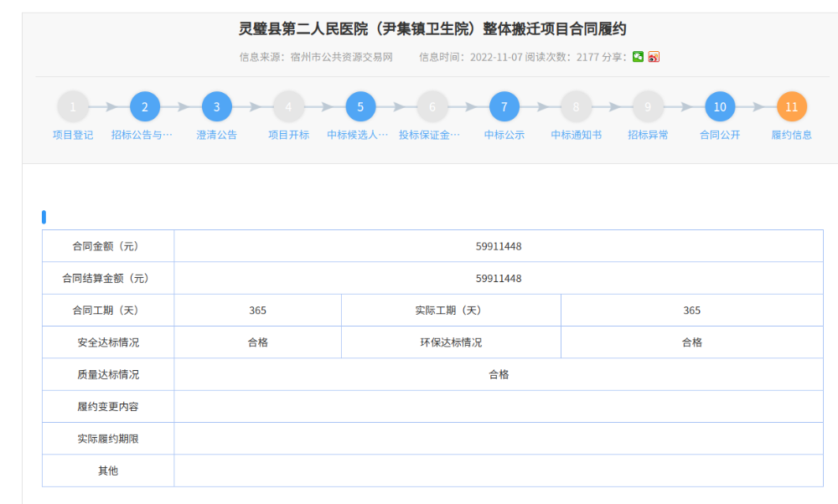Open the 中标候选人… step label

point(358,135)
